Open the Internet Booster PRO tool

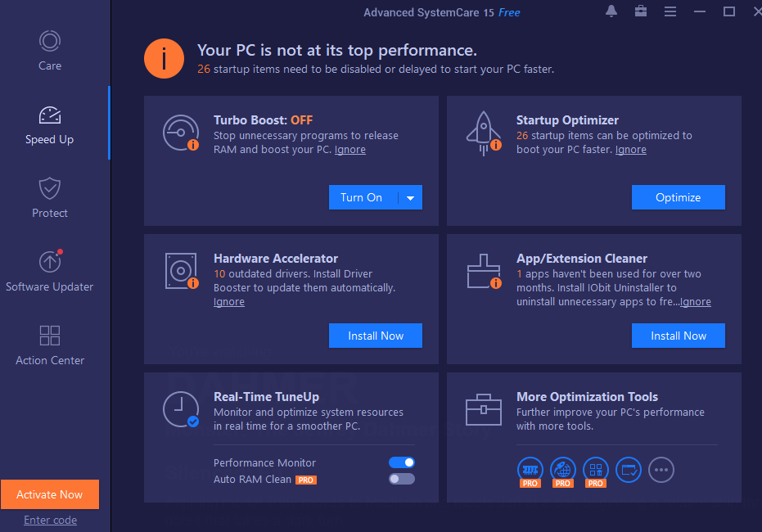(563, 471)
